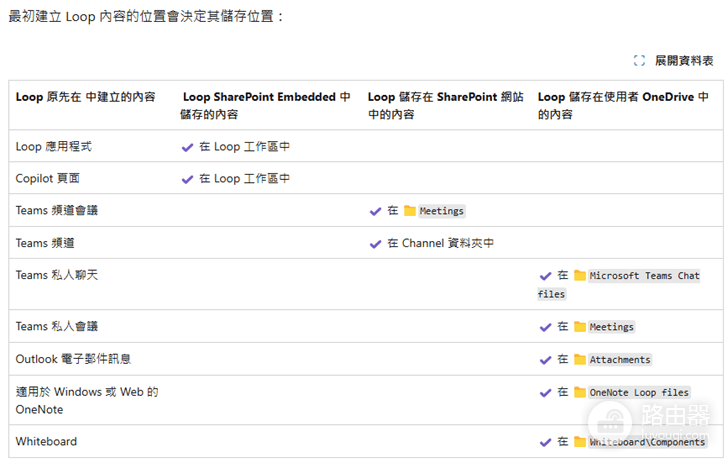Click the 展開資料表 button label
Image resolution: width=728 pixels, height=463 pixels.
(684, 60)
